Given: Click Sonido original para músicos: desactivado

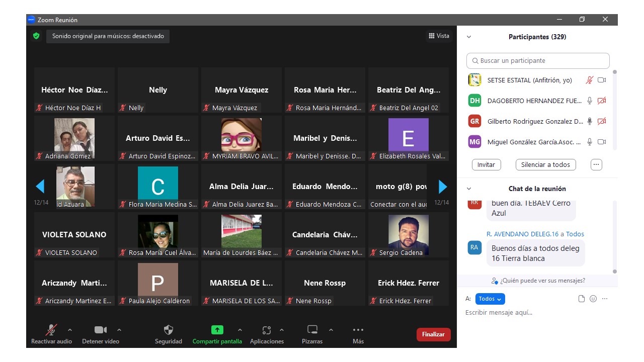Looking at the screenshot, I should coord(108,36).
